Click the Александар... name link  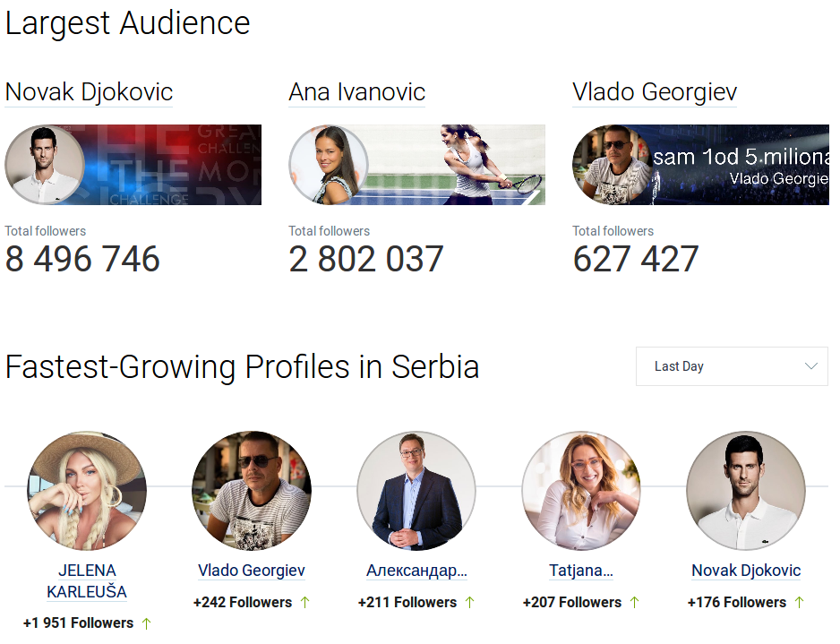tap(416, 571)
